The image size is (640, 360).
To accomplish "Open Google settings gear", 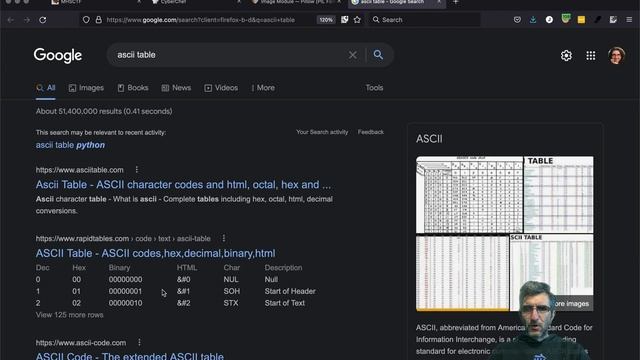I will [566, 56].
